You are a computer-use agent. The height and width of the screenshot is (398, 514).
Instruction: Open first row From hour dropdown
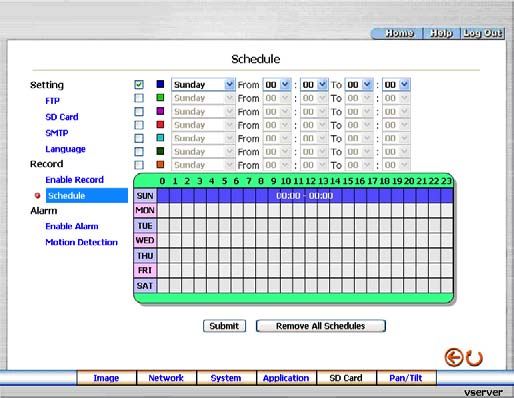[277, 85]
